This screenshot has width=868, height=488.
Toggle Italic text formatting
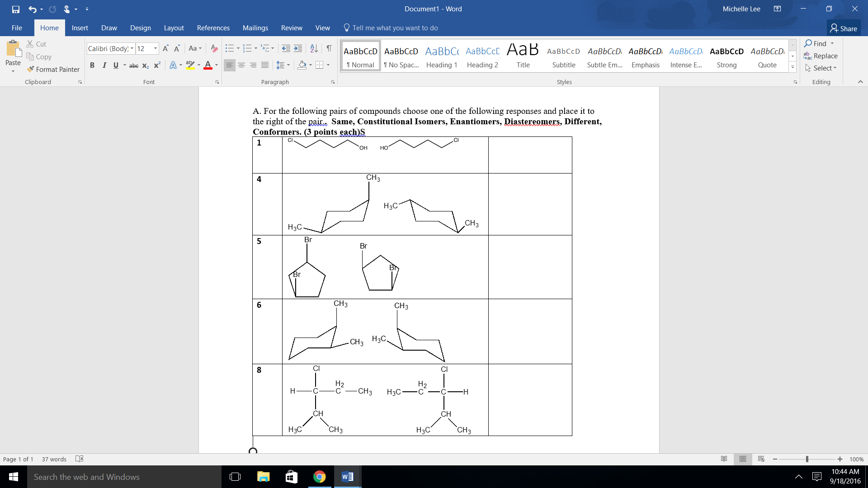tap(104, 65)
